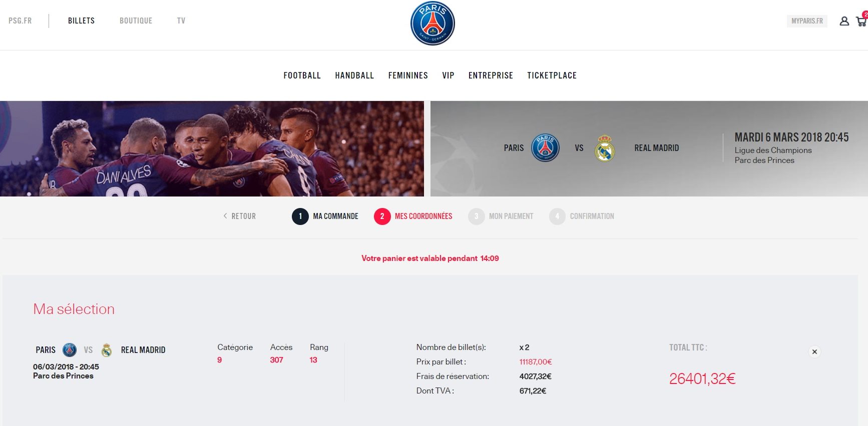
Task: Open the Entreprise menu item
Action: [x=491, y=75]
